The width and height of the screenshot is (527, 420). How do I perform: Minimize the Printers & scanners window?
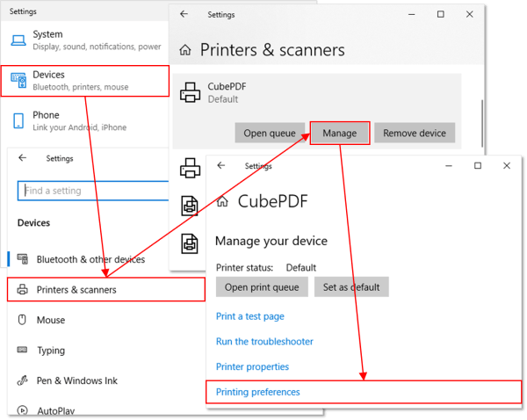[411, 14]
